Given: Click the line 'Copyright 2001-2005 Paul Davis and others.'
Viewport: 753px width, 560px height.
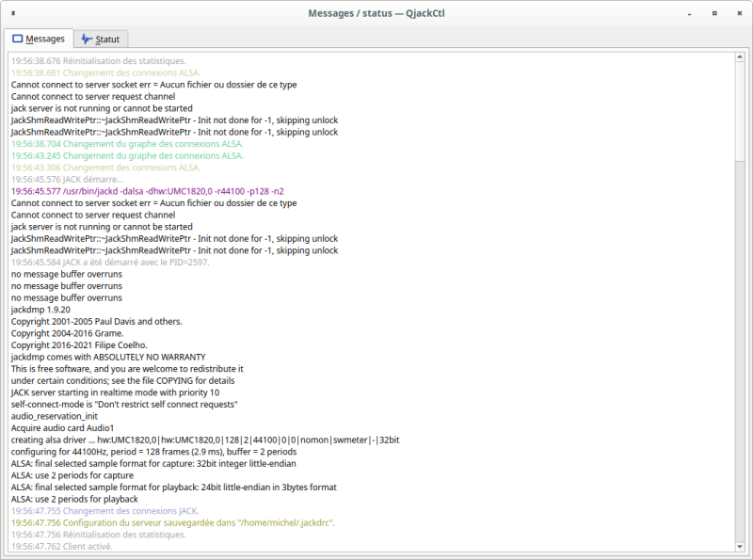Looking at the screenshot, I should click(97, 322).
